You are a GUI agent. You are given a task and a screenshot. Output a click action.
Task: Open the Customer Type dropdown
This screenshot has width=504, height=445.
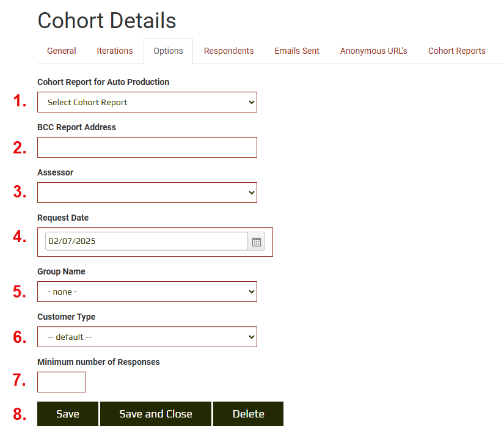tap(147, 337)
